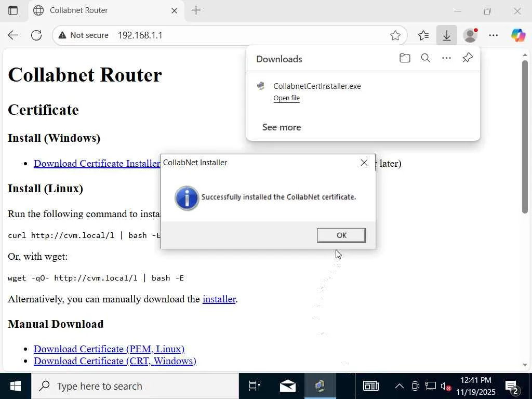Viewport: 532px width, 399px height.
Task: Click the wget -qO- command text
Action: coord(96,278)
